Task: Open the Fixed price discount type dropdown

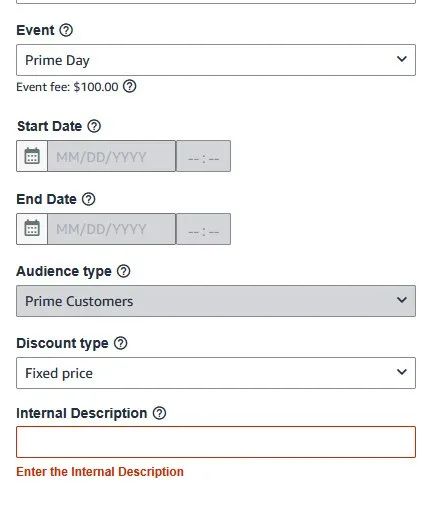Action: [x=216, y=373]
